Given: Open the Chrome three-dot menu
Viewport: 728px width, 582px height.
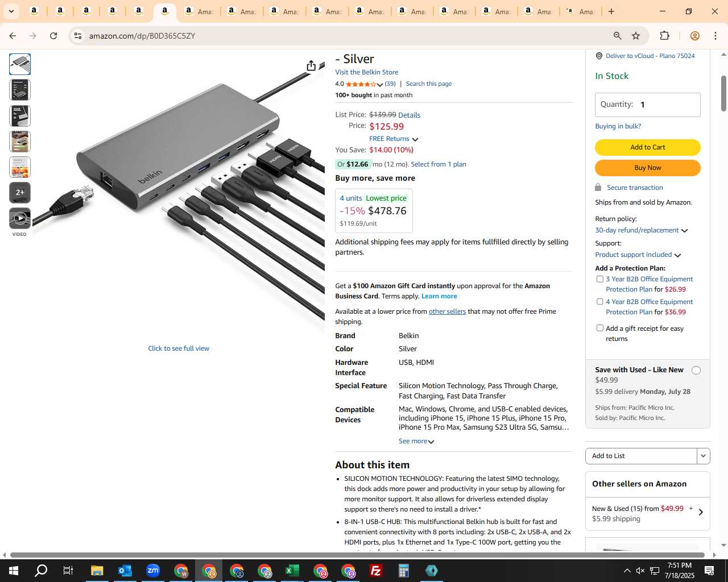Looking at the screenshot, I should [715, 36].
